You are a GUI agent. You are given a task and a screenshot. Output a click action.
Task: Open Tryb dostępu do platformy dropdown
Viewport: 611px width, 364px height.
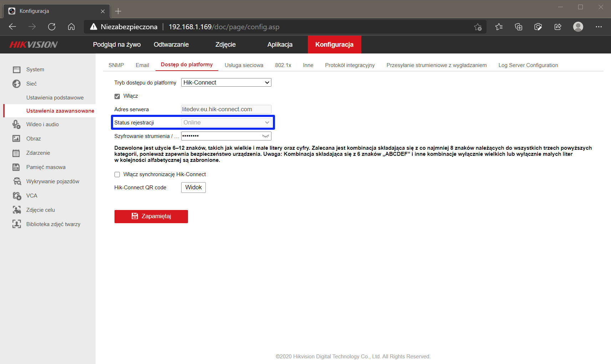(x=226, y=82)
